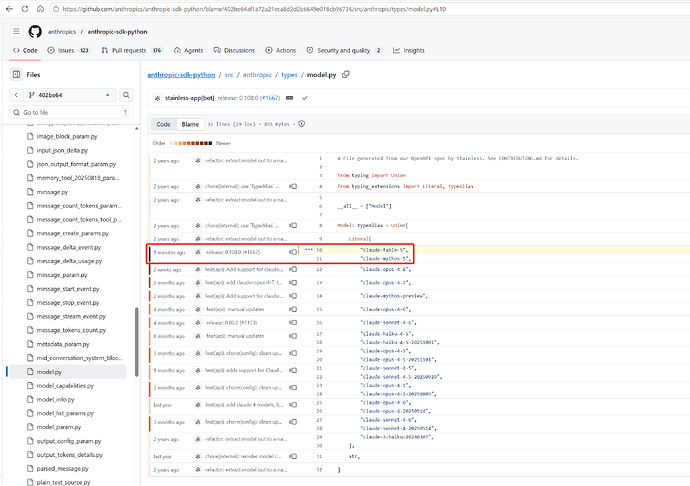Open line 10 three-dot actions menu
Image resolution: width=690 pixels, height=486 pixels.
(x=309, y=250)
